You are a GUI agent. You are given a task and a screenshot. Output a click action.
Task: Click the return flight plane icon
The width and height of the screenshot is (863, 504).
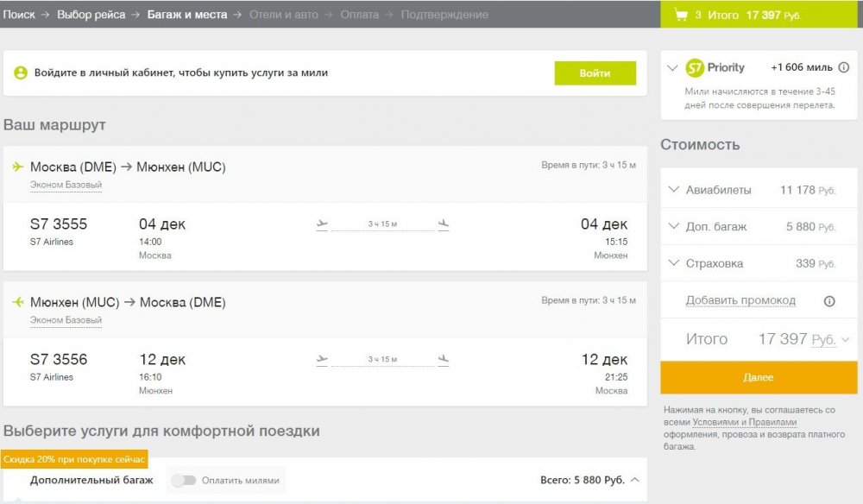click(x=17, y=301)
